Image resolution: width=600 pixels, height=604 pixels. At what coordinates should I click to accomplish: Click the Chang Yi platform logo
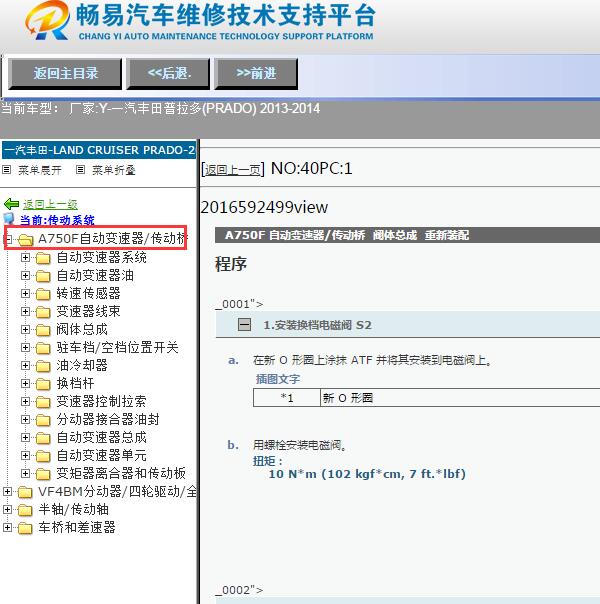click(48, 20)
